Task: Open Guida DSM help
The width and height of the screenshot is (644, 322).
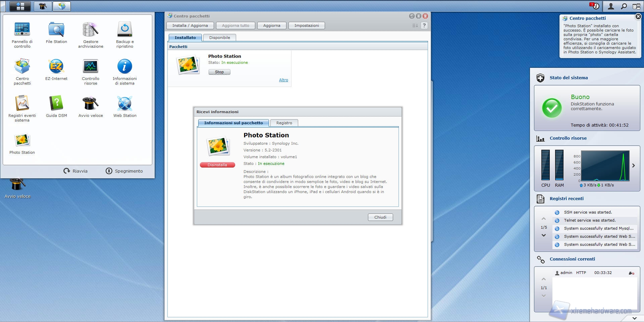Action: pyautogui.click(x=56, y=103)
